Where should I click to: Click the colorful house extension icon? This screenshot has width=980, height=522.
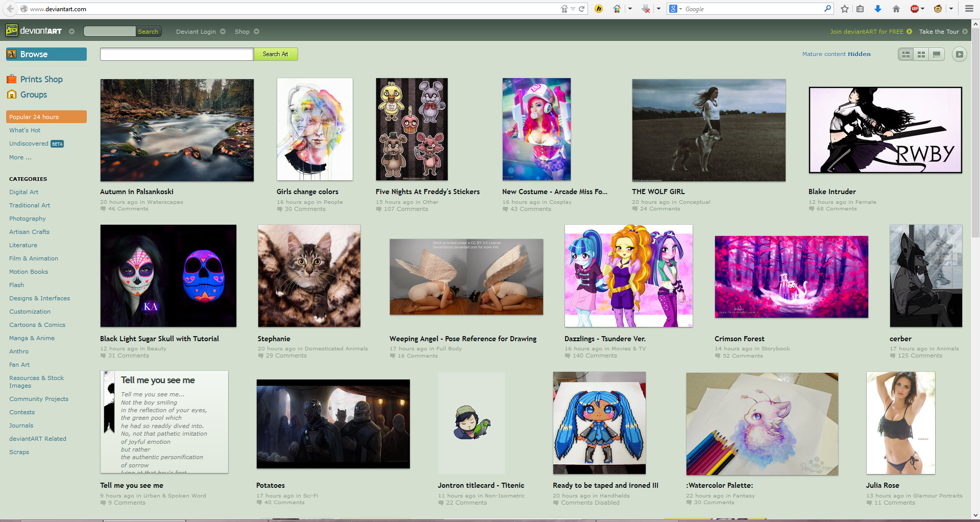[617, 9]
